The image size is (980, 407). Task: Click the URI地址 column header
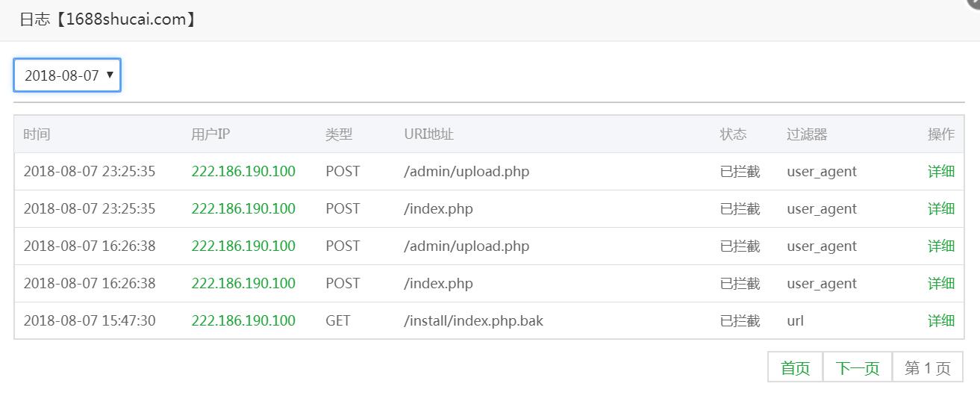point(428,134)
